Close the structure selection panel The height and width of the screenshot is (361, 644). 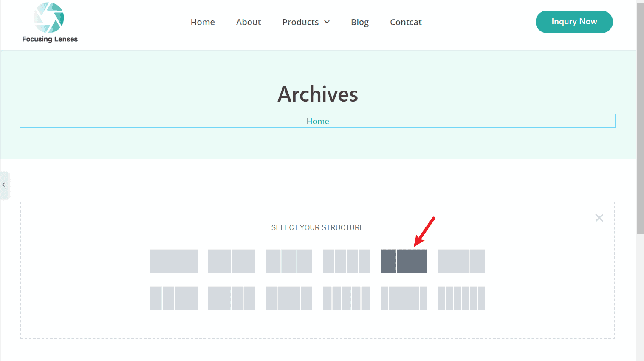[599, 218]
